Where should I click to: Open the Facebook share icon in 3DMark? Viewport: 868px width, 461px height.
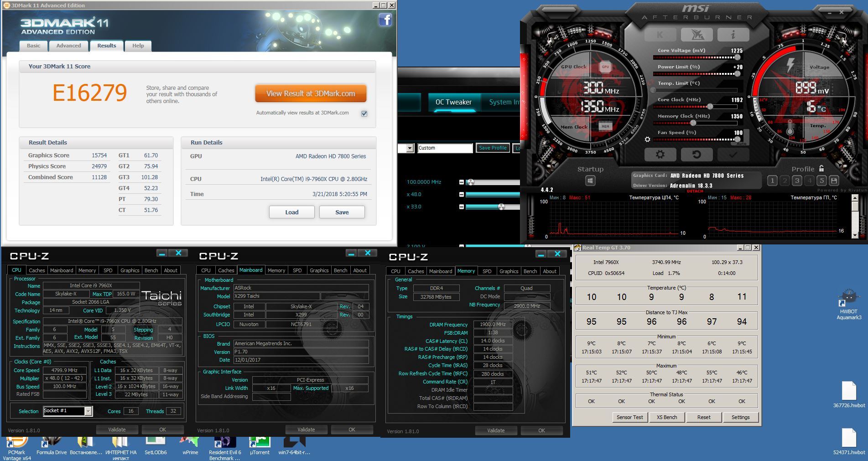pos(385,20)
